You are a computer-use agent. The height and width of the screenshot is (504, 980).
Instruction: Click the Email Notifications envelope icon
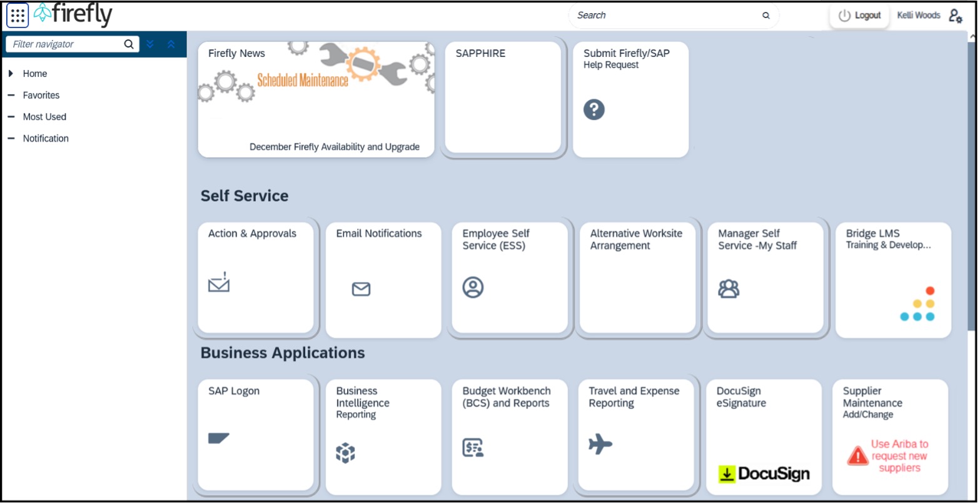click(361, 289)
